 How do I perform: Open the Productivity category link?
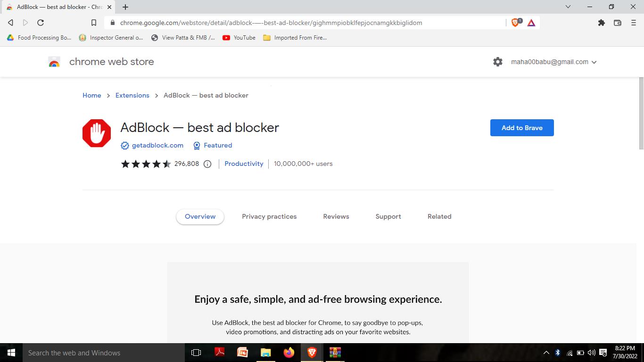click(x=244, y=164)
